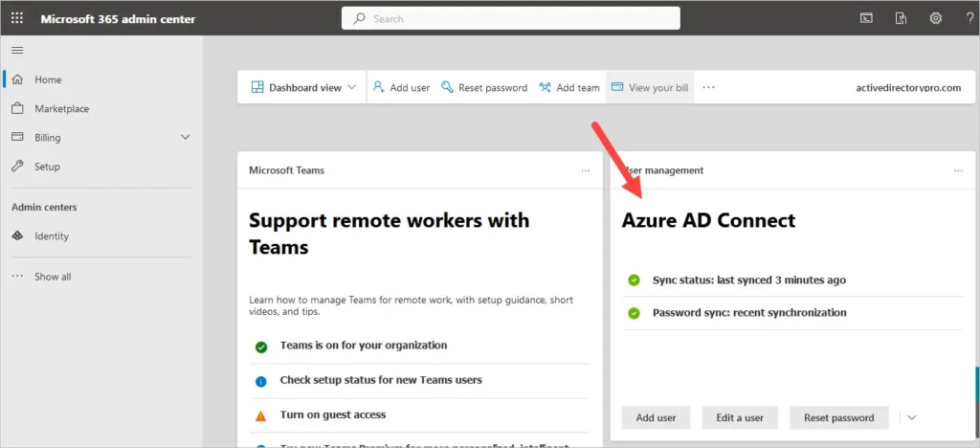Click the search magnifier icon
Viewport: 980px width, 448px height.
pyautogui.click(x=359, y=19)
